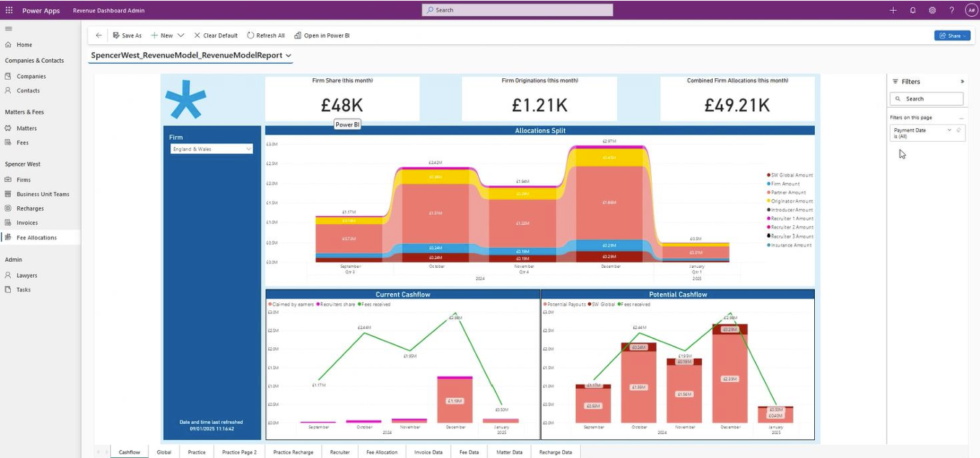This screenshot has height=458, width=980.
Task: Collapse the left navigation hamburger menu
Action: click(x=9, y=29)
